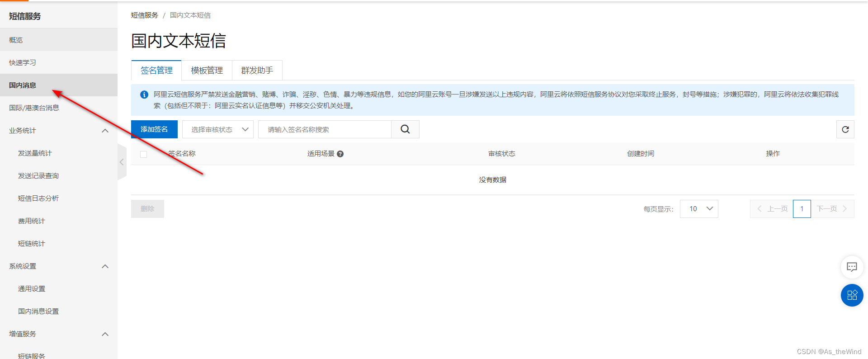
Task: Click the disabled 删除 button
Action: click(x=147, y=209)
